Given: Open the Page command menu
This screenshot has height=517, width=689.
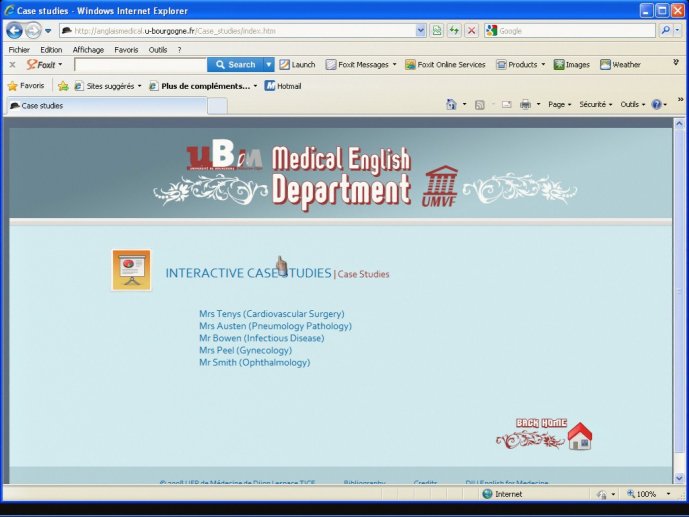Looking at the screenshot, I should 559,105.
